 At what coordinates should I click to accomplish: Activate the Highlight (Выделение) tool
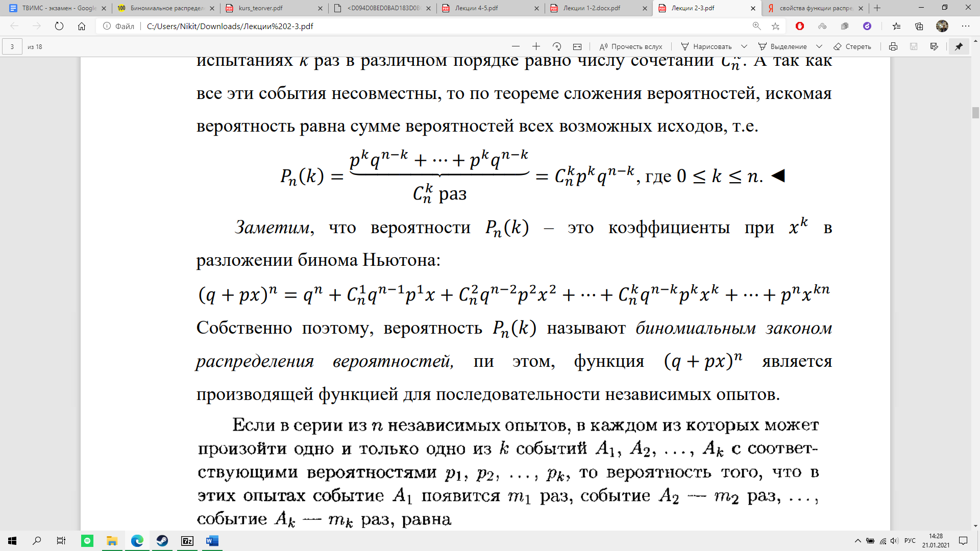[x=782, y=46]
